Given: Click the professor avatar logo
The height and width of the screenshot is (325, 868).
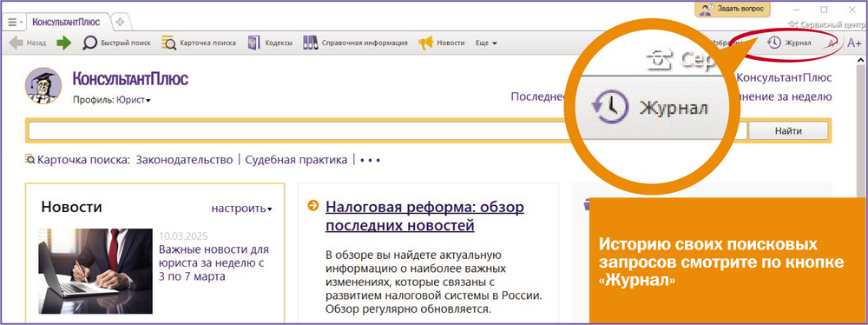Looking at the screenshot, I should point(43,85).
